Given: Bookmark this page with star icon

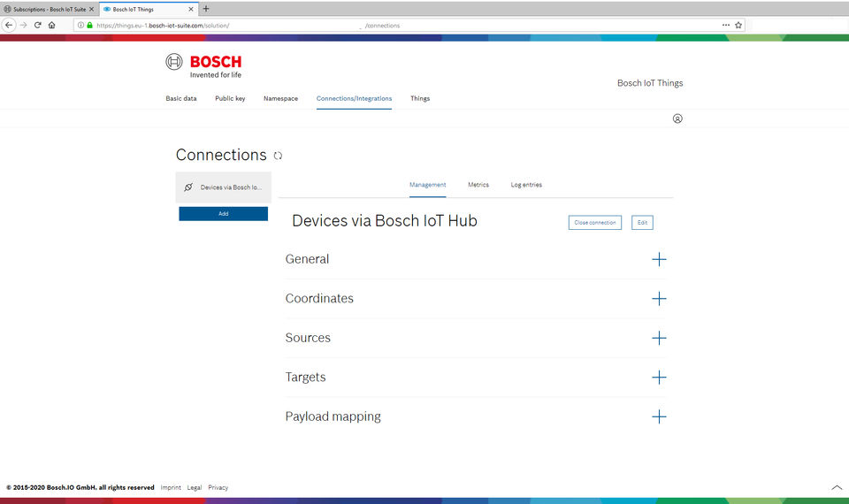Looking at the screenshot, I should point(738,25).
